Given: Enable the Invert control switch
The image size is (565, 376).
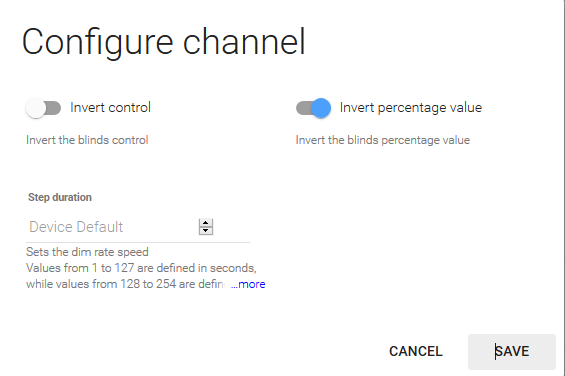Looking at the screenshot, I should click(43, 108).
